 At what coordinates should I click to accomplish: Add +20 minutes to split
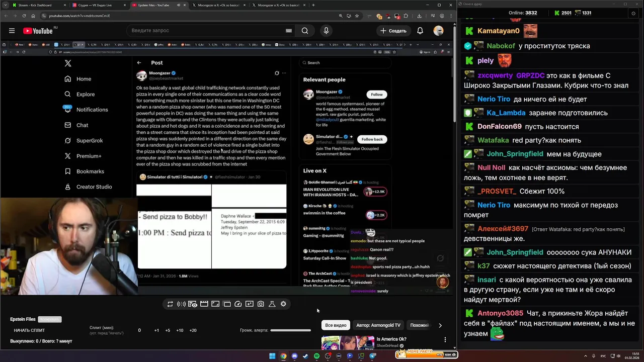[x=193, y=330]
